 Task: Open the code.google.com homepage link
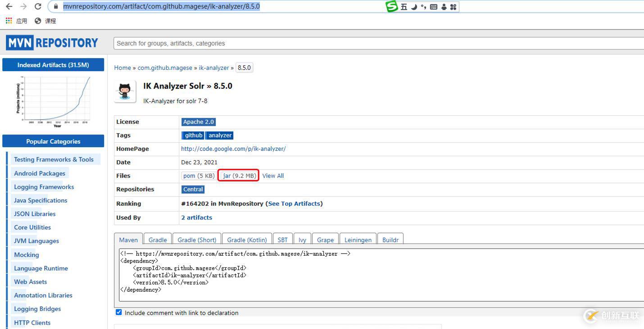click(x=233, y=149)
